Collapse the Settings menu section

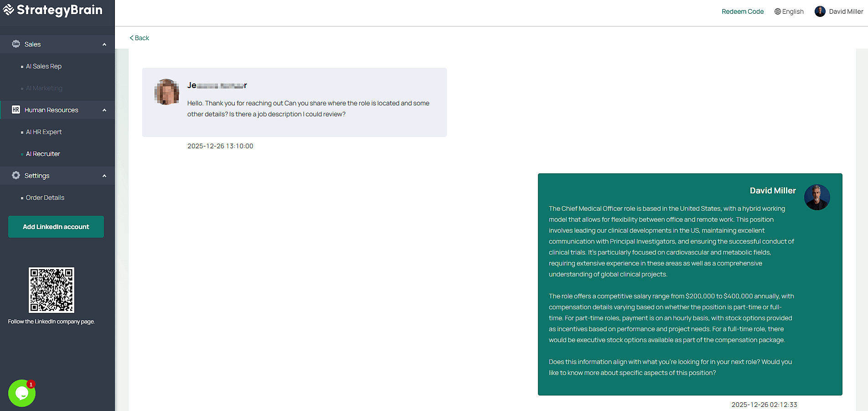point(104,176)
